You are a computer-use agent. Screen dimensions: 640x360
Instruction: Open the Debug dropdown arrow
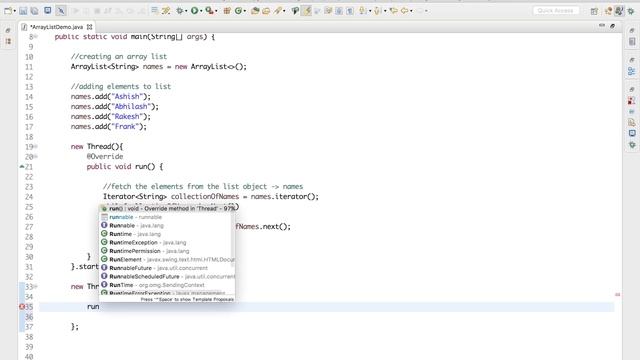tap(186, 11)
